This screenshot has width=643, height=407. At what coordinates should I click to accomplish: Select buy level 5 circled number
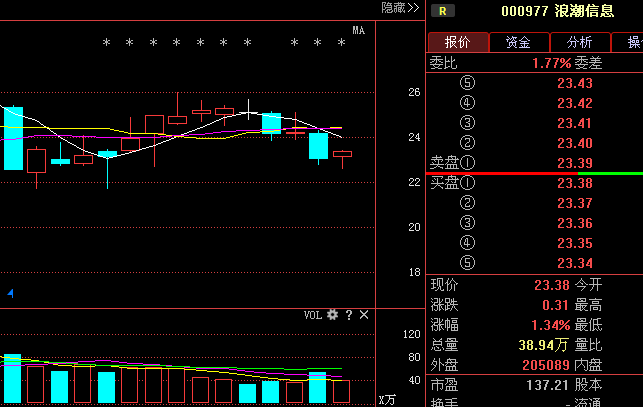(468, 263)
